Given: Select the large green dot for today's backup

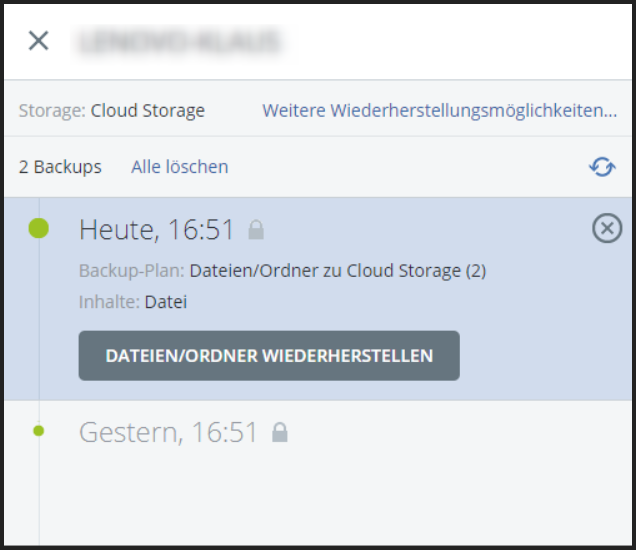Looking at the screenshot, I should point(38,229).
